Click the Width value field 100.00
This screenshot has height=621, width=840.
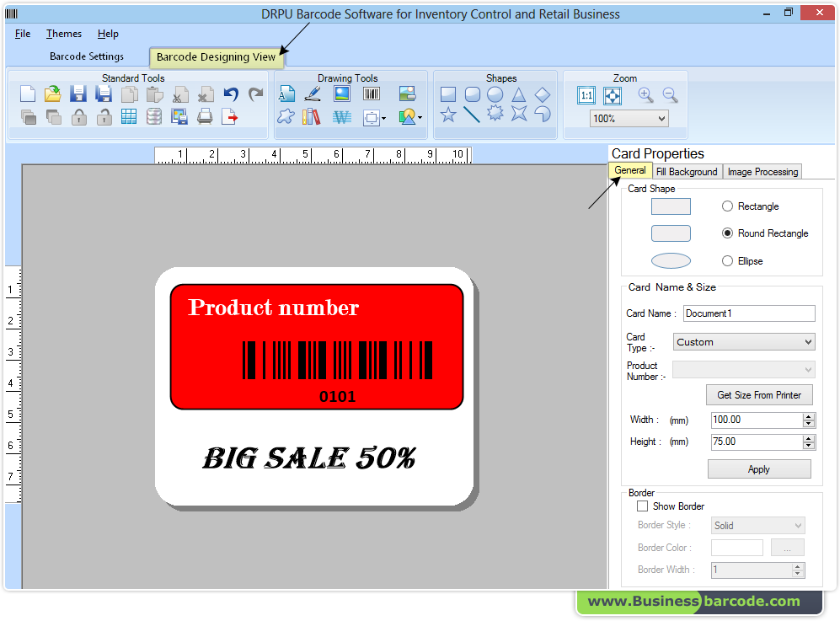(x=757, y=420)
